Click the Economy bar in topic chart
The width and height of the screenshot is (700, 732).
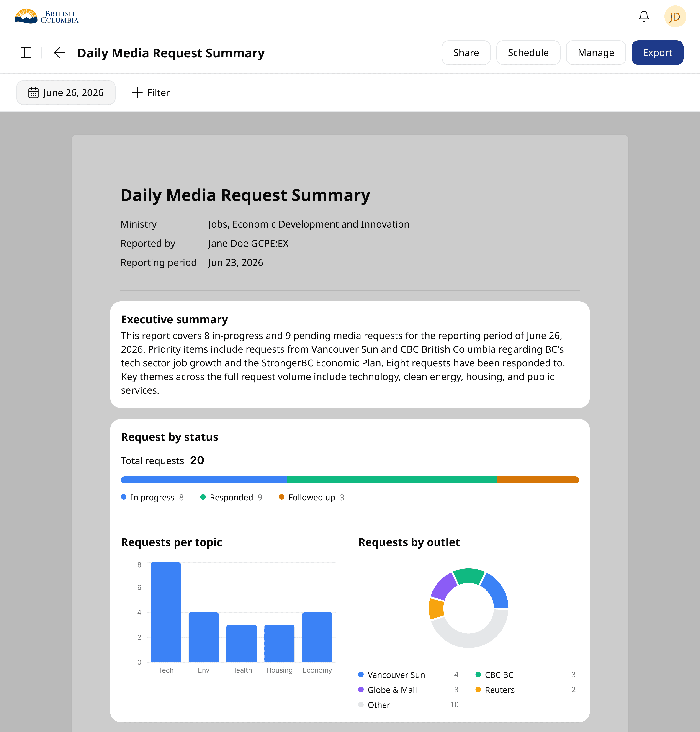[317, 637]
